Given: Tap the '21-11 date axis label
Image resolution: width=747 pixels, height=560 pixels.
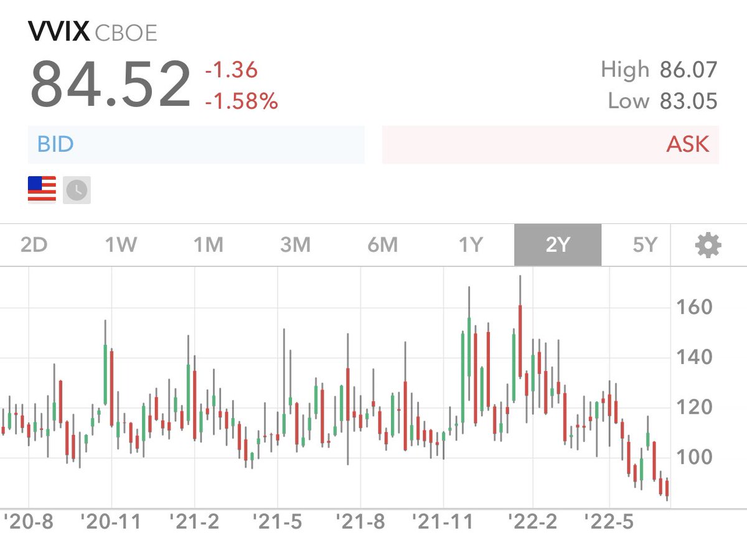Looking at the screenshot, I should tap(443, 521).
